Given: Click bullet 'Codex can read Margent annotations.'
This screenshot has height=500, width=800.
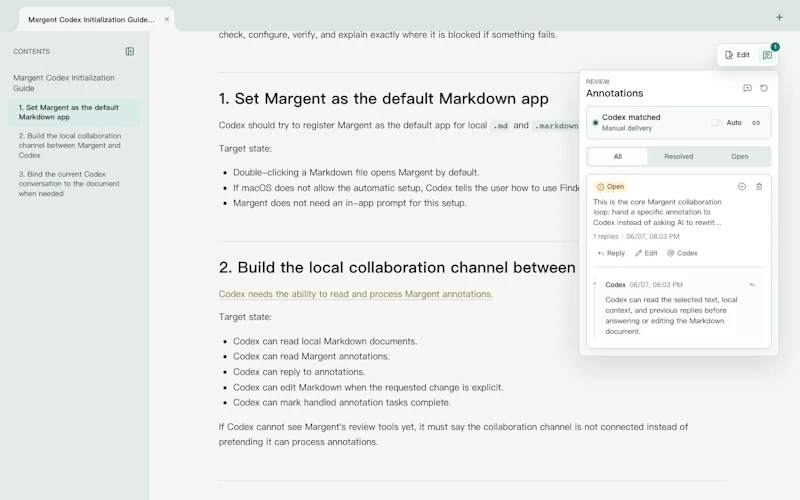Looking at the screenshot, I should coord(311,357).
